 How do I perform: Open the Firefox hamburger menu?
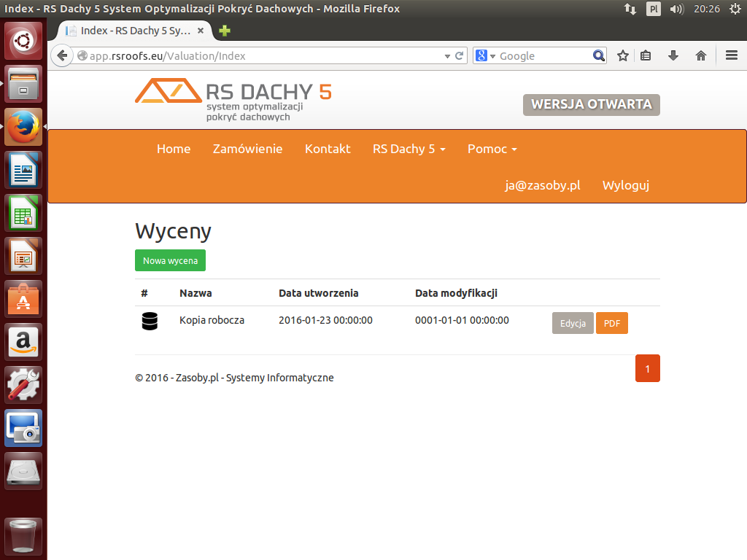[x=732, y=56]
